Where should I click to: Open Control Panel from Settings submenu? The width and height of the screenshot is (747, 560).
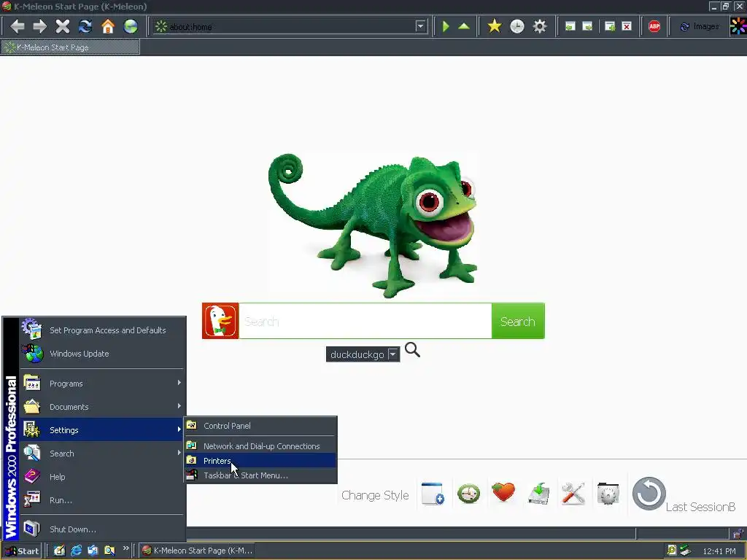click(x=260, y=426)
